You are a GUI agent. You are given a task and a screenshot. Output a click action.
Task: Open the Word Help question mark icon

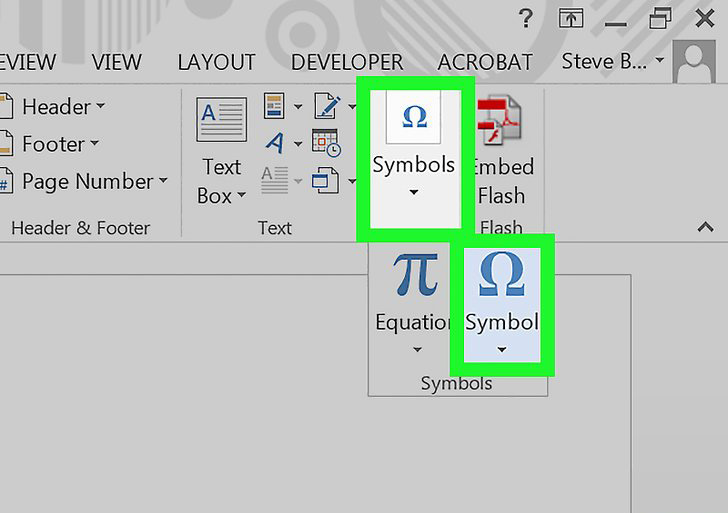tap(526, 19)
